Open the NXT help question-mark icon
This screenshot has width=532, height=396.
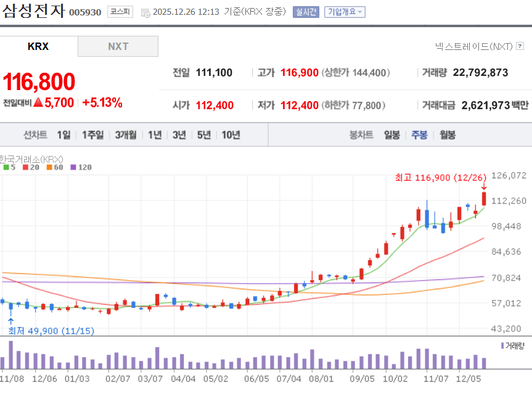click(520, 46)
